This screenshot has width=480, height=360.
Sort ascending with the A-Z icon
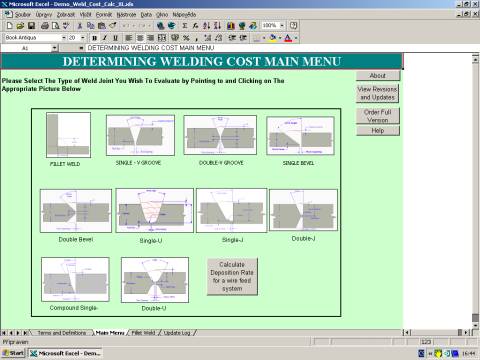(207, 26)
